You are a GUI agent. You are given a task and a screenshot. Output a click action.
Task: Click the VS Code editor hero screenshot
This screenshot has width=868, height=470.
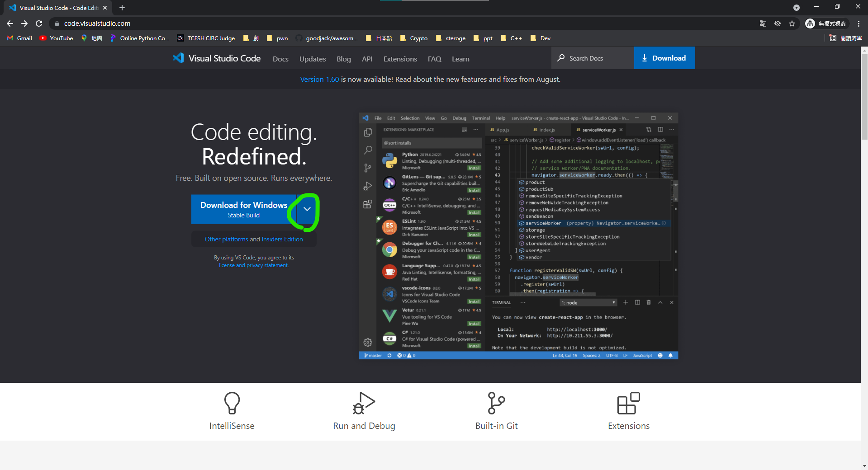coord(518,236)
